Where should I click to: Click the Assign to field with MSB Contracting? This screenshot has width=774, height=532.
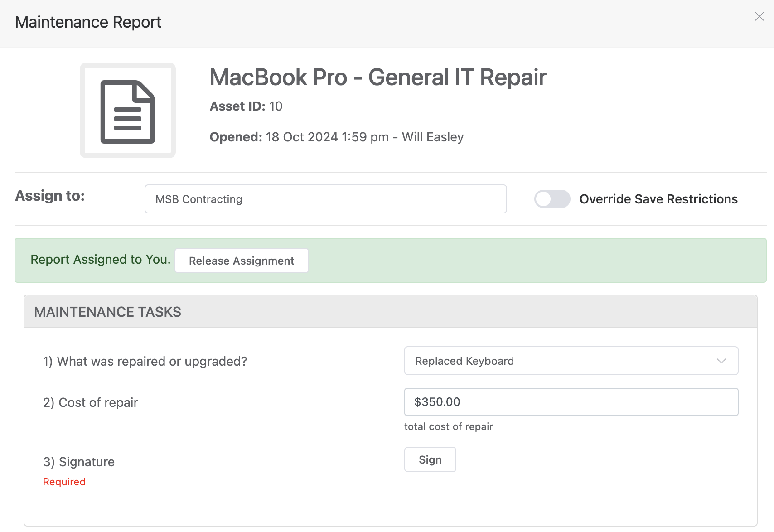[325, 199]
